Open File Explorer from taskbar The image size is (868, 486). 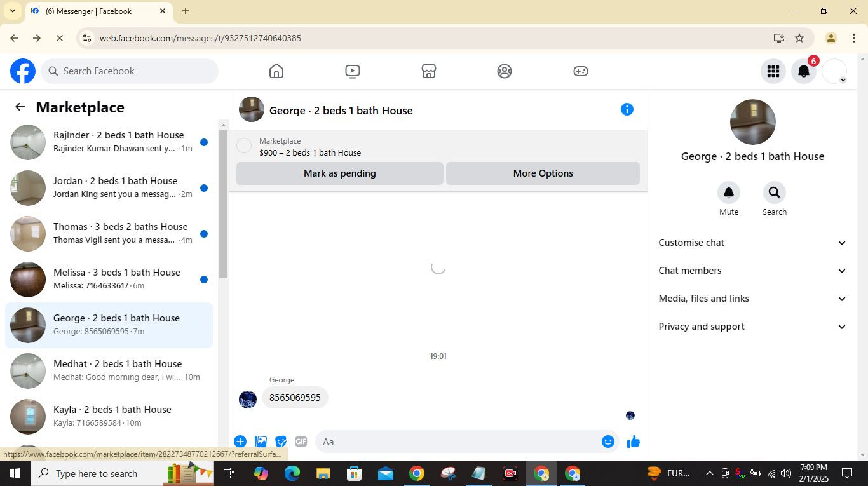tap(323, 473)
